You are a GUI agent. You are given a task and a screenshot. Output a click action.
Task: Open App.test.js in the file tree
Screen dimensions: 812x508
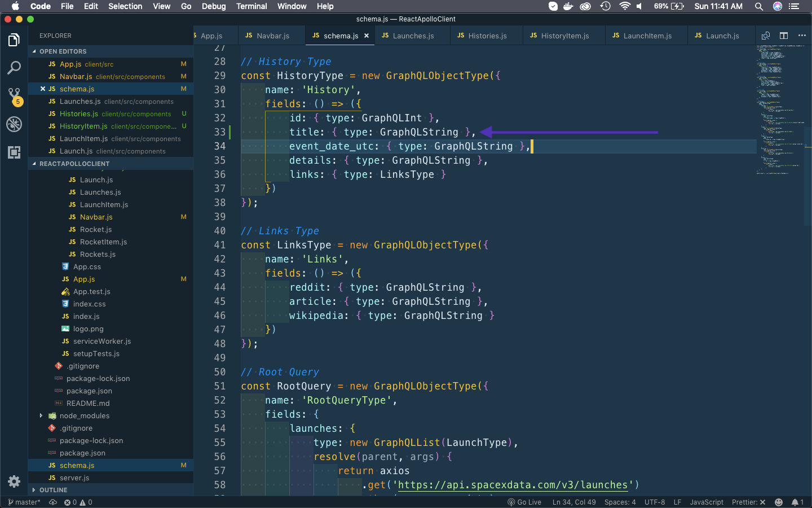tap(111, 292)
